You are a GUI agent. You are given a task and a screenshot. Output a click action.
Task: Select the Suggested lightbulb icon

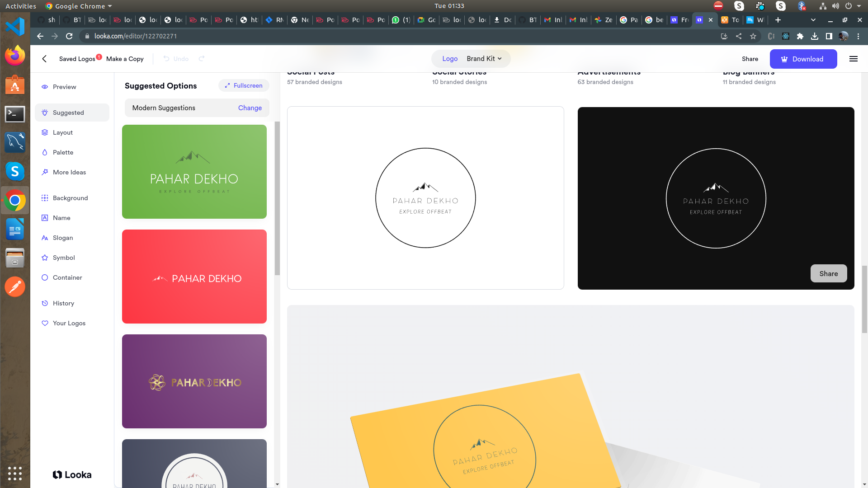(45, 113)
